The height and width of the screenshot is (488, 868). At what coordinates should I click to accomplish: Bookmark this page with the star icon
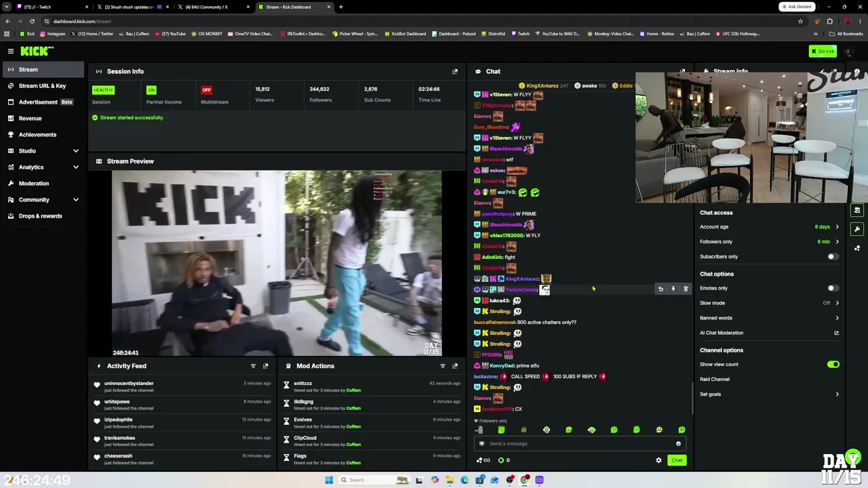pyautogui.click(x=800, y=21)
